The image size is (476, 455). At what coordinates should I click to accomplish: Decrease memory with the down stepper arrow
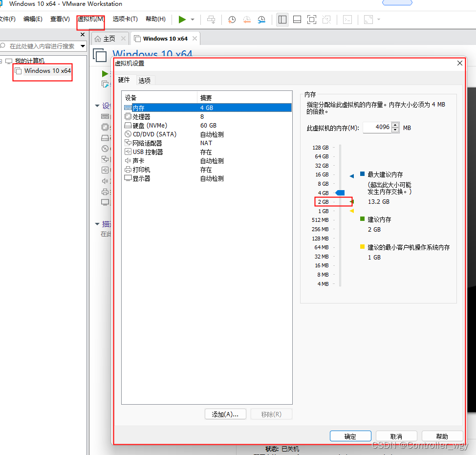(x=395, y=130)
